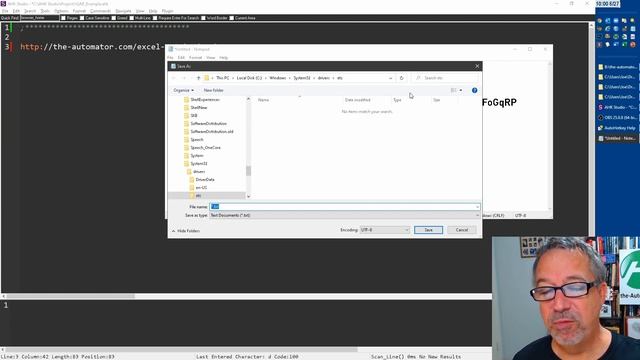Open AHK Studio File menu
Screen dimensions: 640x360
pos(5,11)
